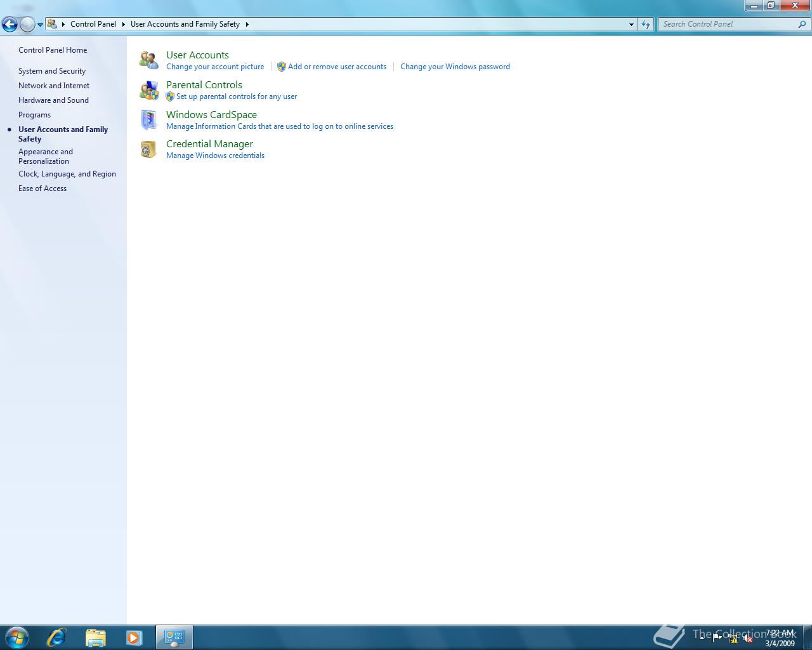Open the address bar previous locations dropdown
The width and height of the screenshot is (812, 650).
pos(631,24)
